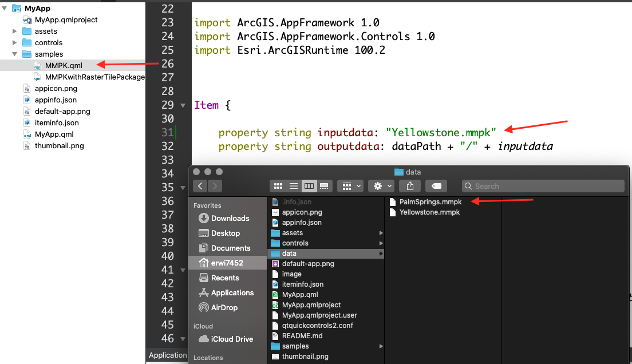
Task: Select appinfo.json in Finder column
Action: tap(297, 223)
